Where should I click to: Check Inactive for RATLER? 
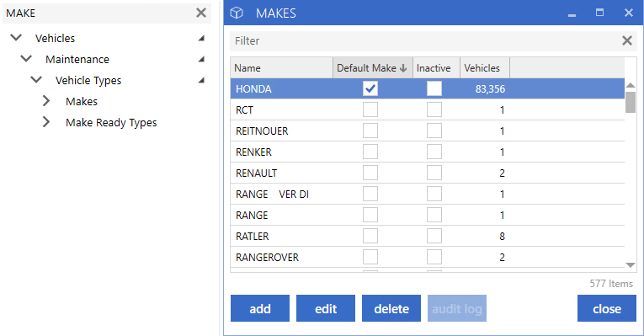pos(434,236)
